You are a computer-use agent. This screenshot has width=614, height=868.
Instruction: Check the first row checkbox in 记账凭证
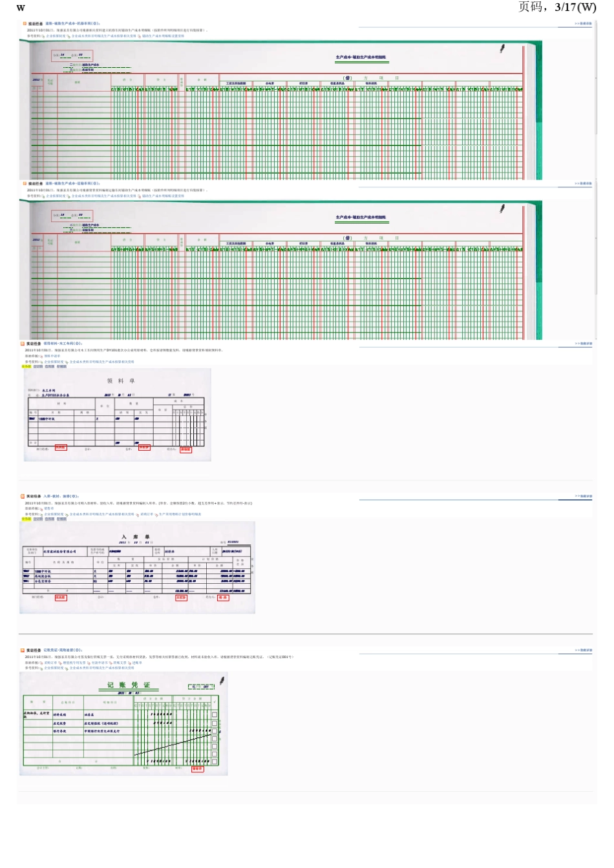click(x=215, y=715)
